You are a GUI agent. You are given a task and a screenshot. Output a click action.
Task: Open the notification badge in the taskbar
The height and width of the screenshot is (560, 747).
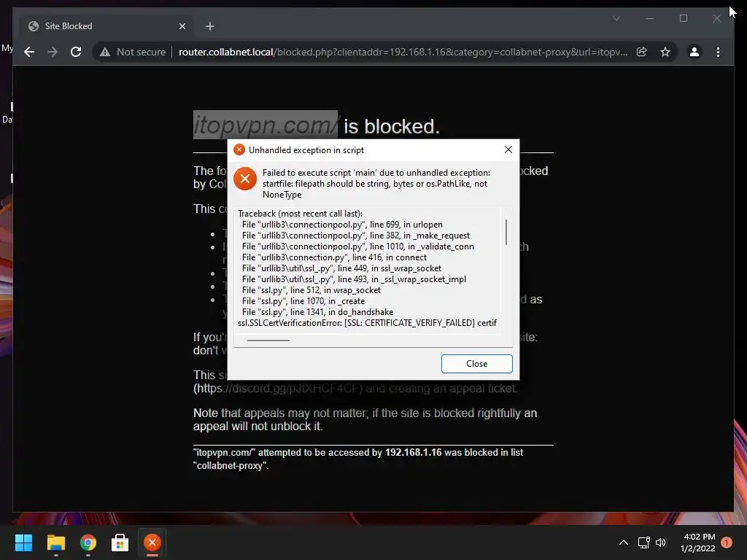click(x=727, y=542)
